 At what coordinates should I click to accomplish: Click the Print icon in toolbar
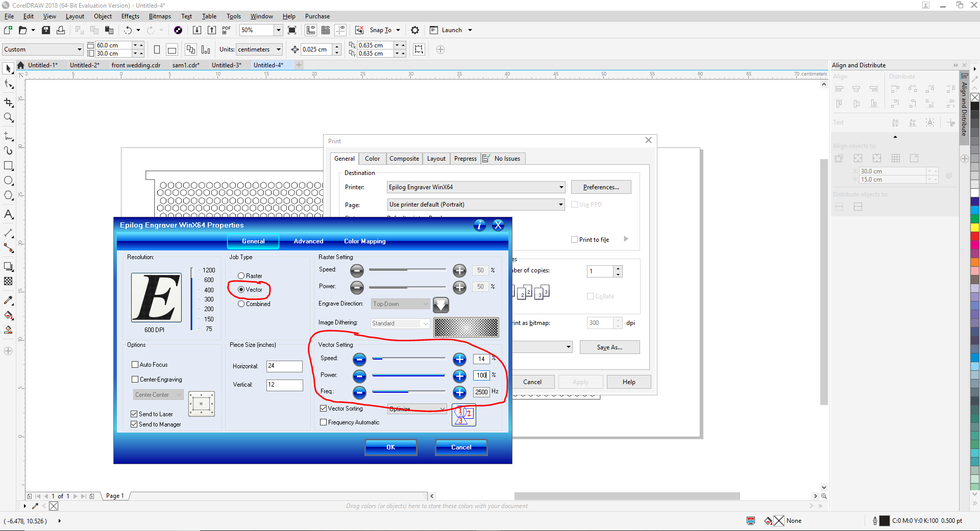[x=61, y=30]
